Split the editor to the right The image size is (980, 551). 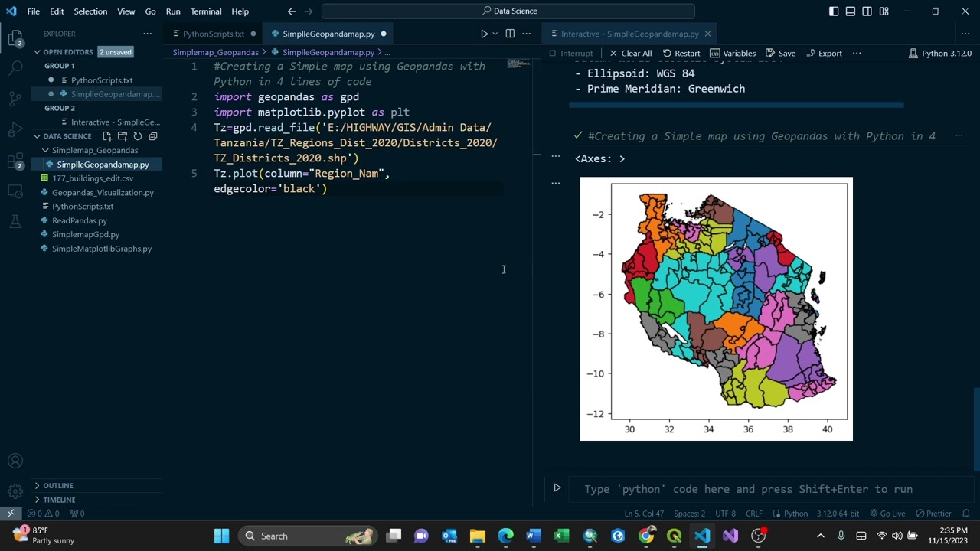(x=510, y=34)
